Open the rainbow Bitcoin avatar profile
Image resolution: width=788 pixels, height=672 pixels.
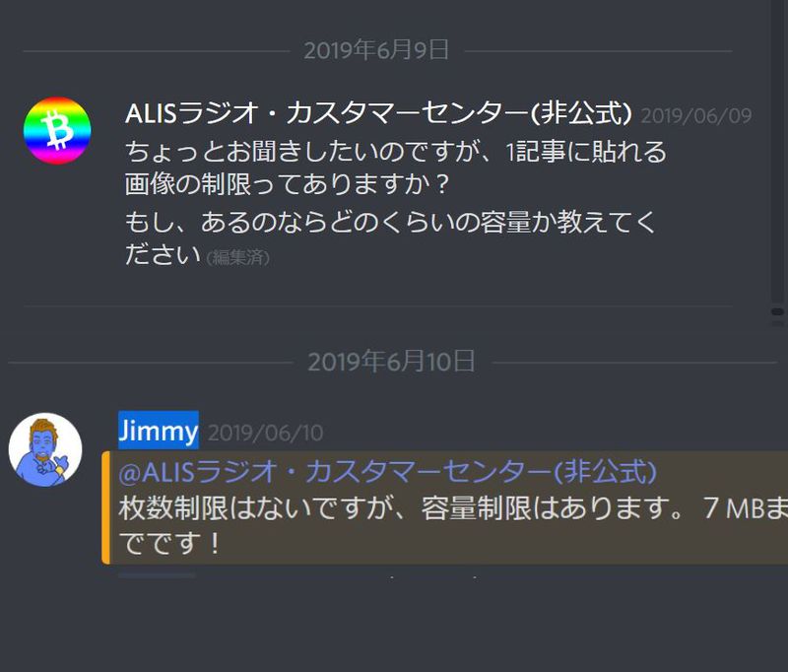(57, 131)
